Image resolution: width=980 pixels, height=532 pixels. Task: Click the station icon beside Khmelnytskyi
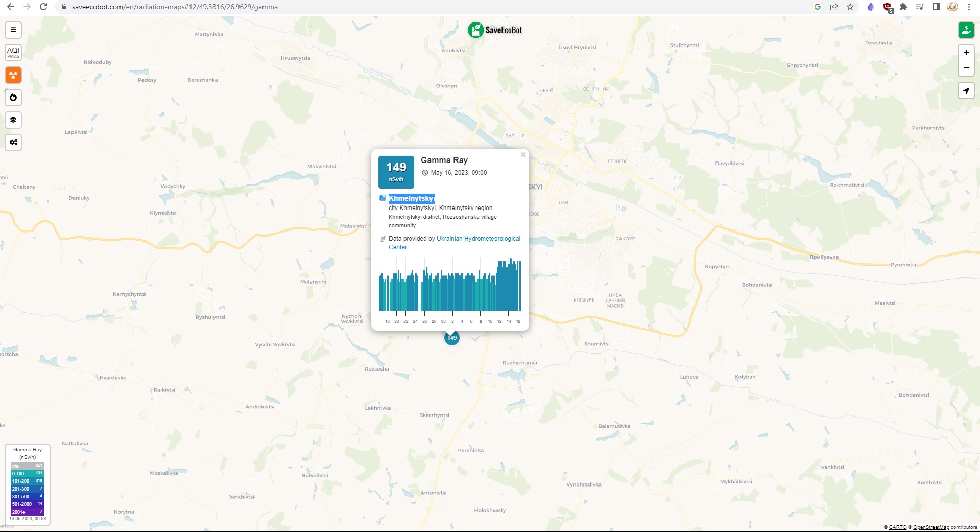point(383,198)
